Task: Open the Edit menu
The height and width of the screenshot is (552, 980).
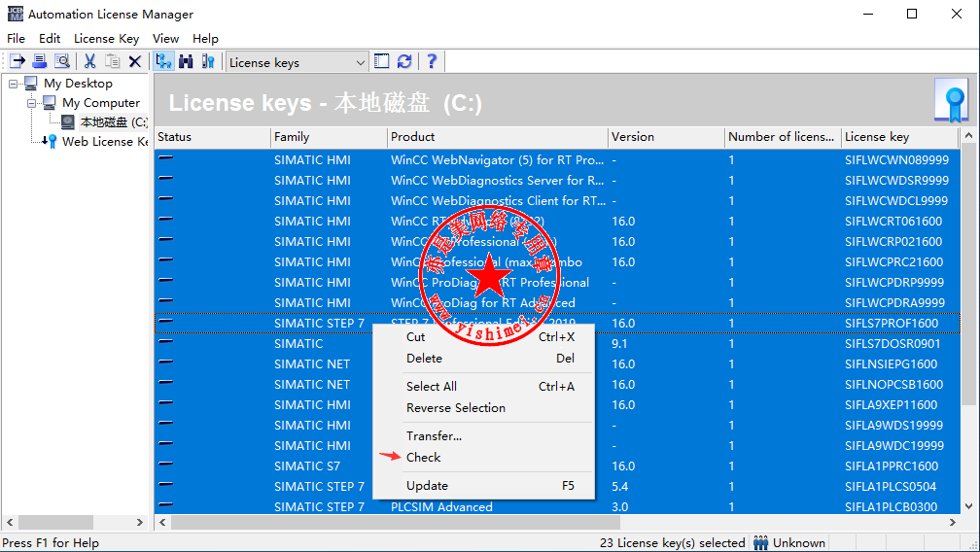Action: (50, 39)
